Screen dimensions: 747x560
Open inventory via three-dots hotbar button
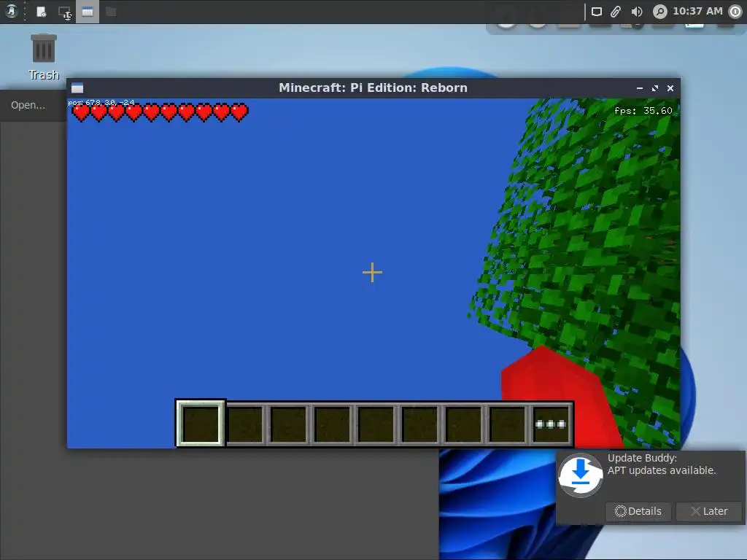click(551, 424)
